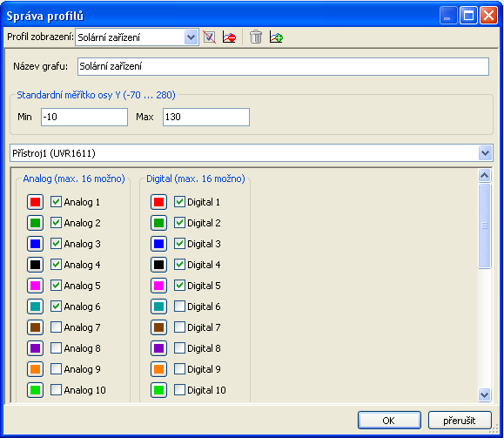Screen dimensions: 504x438
Task: Uncheck the Analog 3 checkbox
Action: tap(57, 244)
